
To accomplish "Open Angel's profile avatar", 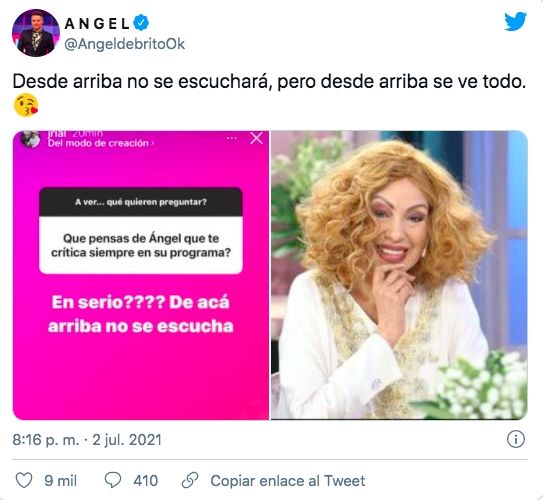I will click(x=36, y=33).
